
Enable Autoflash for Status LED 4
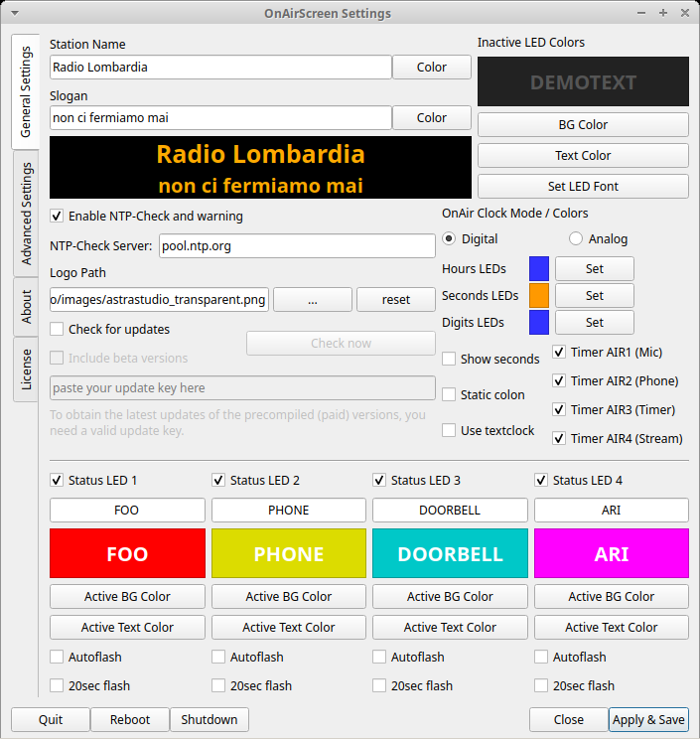[541, 657]
